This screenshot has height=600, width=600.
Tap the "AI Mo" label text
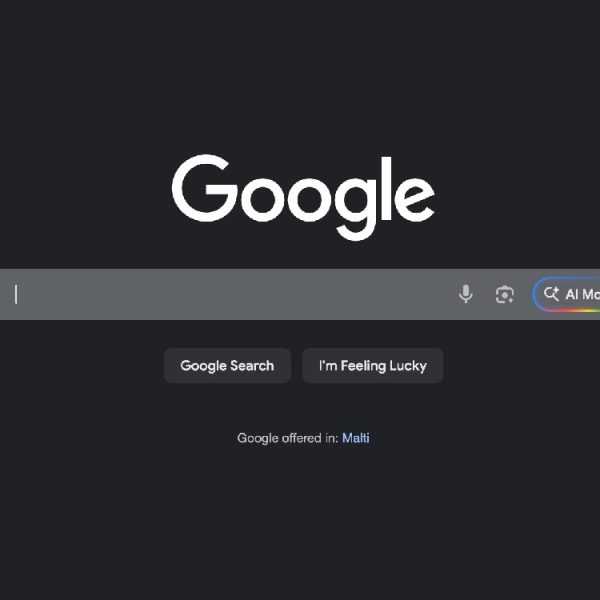(582, 294)
